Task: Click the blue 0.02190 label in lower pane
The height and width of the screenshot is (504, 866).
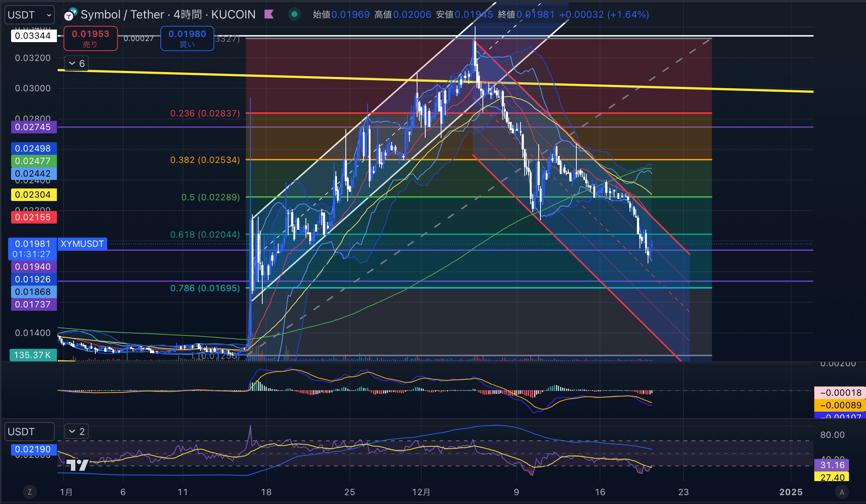Action: click(x=34, y=449)
